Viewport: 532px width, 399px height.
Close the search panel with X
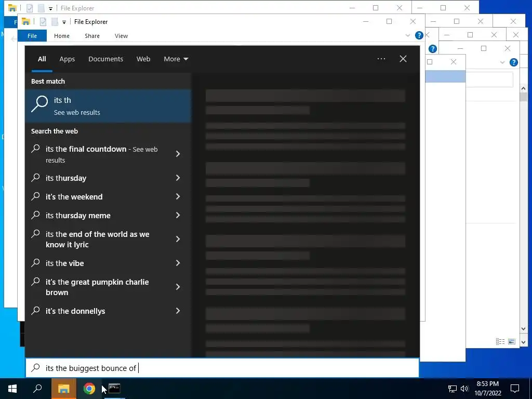(403, 59)
